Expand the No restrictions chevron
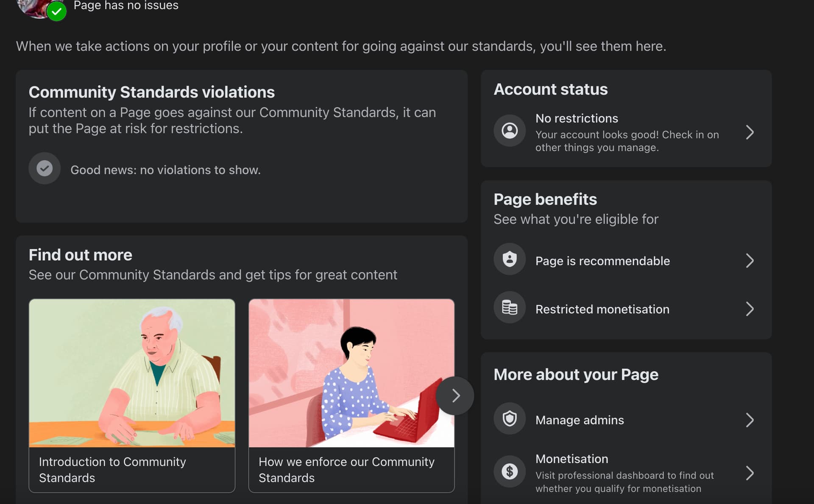Screen dimensions: 814x504 (750, 133)
